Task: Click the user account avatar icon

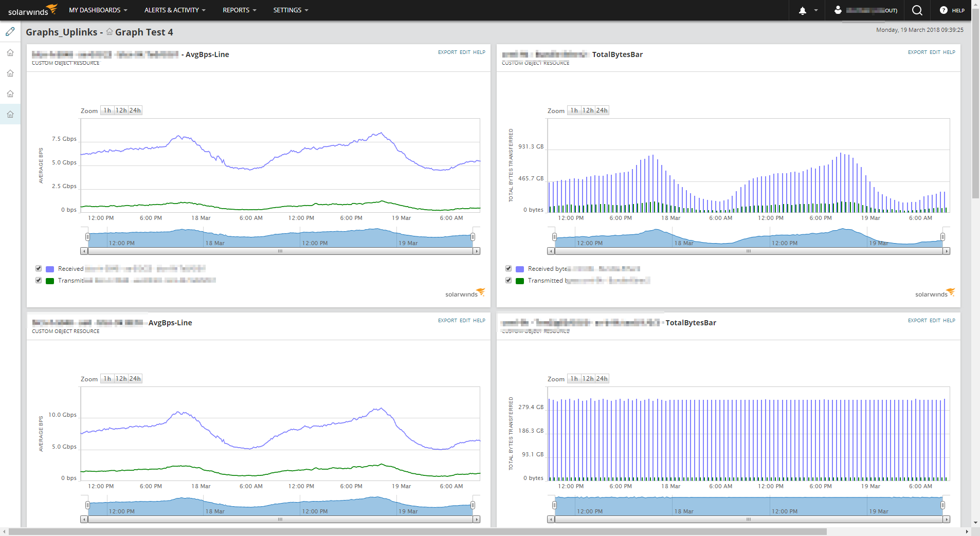Action: (x=838, y=10)
